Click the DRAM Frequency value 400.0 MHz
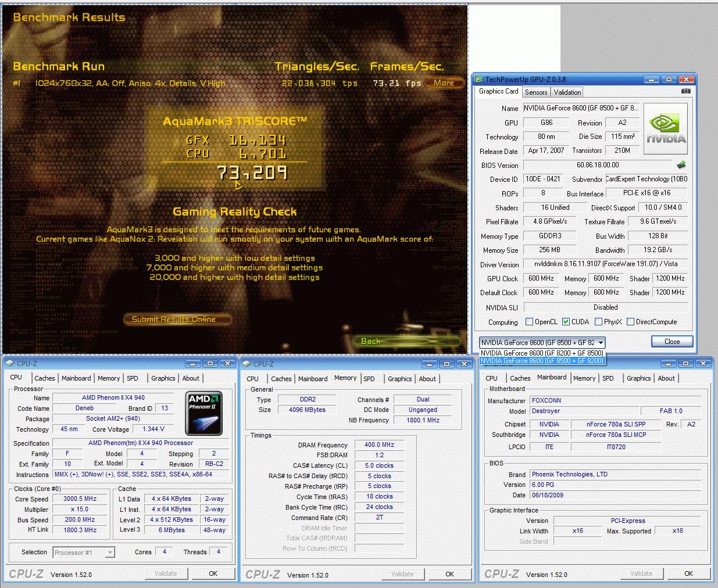The width and height of the screenshot is (718, 588). 379,445
